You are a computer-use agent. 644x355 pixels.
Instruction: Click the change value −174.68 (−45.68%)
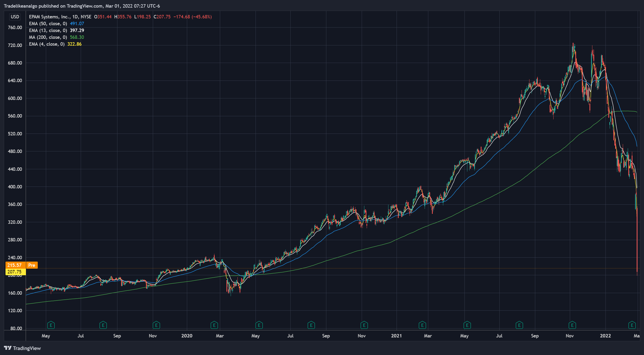[x=192, y=17]
